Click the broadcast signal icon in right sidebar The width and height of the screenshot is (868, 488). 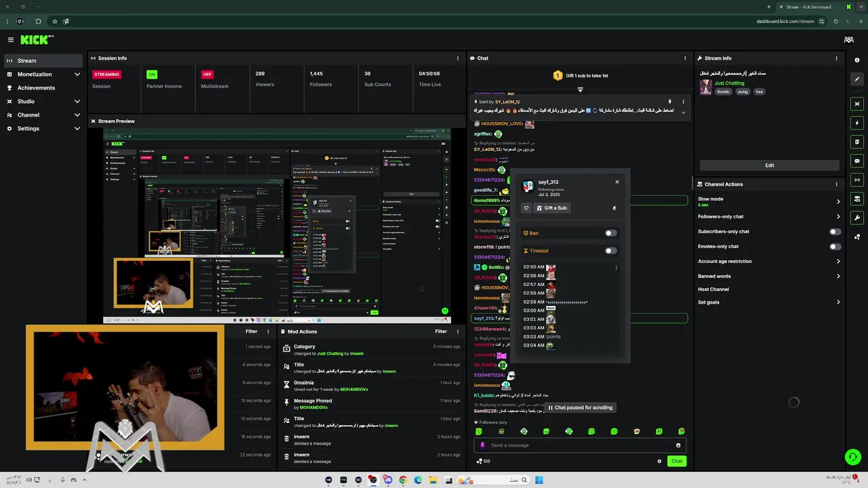(857, 180)
